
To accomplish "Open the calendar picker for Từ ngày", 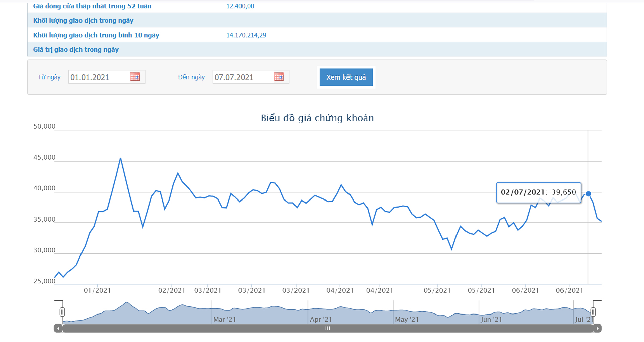I will point(135,77).
